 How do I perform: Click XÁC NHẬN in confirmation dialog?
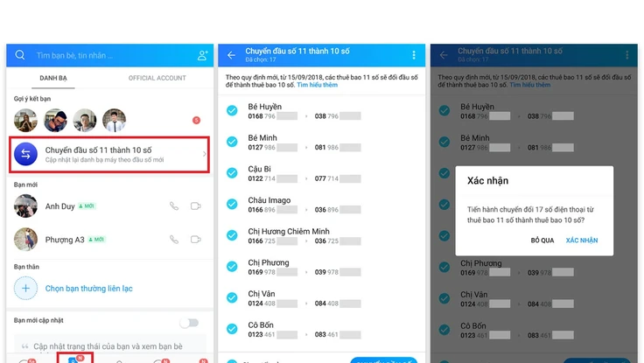pos(582,241)
